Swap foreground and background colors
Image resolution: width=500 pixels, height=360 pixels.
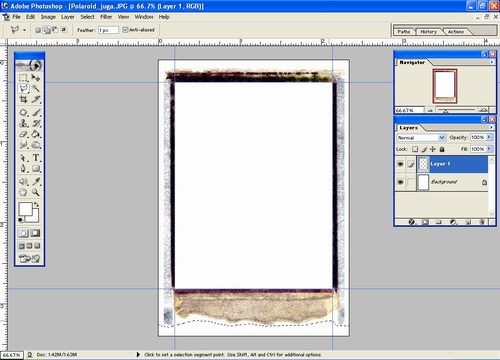(36, 204)
